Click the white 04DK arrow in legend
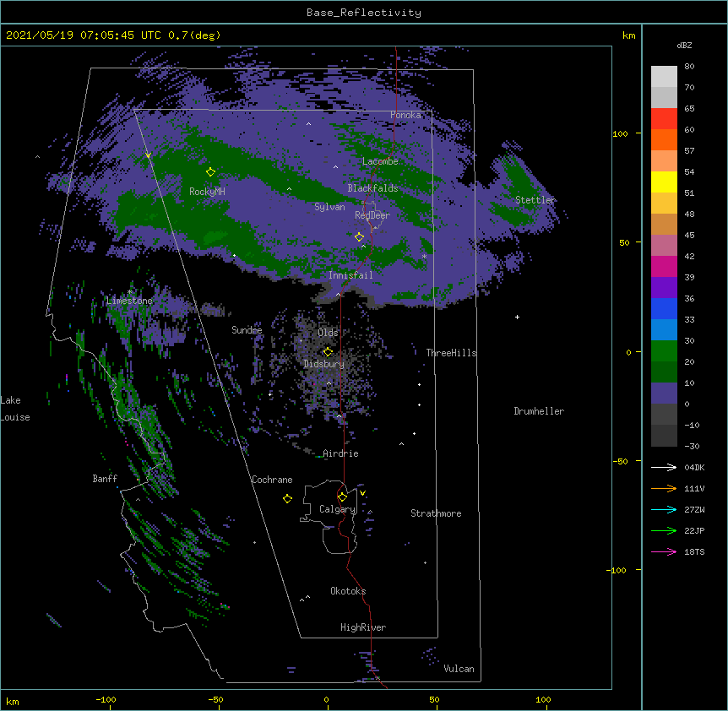 coord(664,467)
